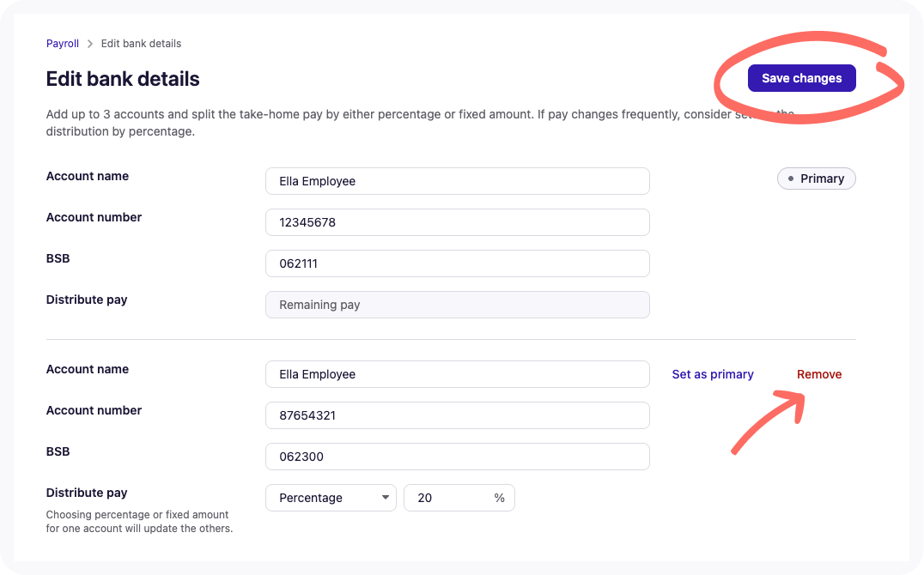This screenshot has height=575, width=924.
Task: Edit the account number 87654321 field
Action: (458, 416)
